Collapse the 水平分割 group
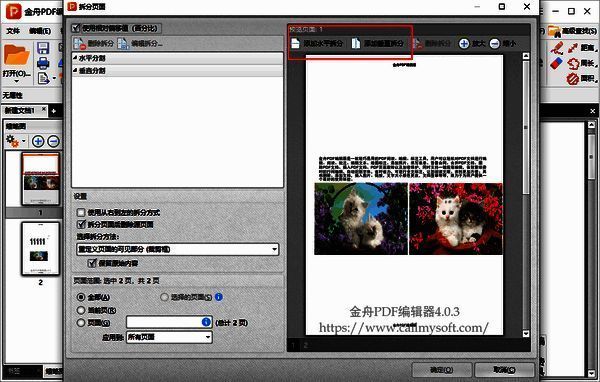Viewport: 600px width, 382px height. 75,58
